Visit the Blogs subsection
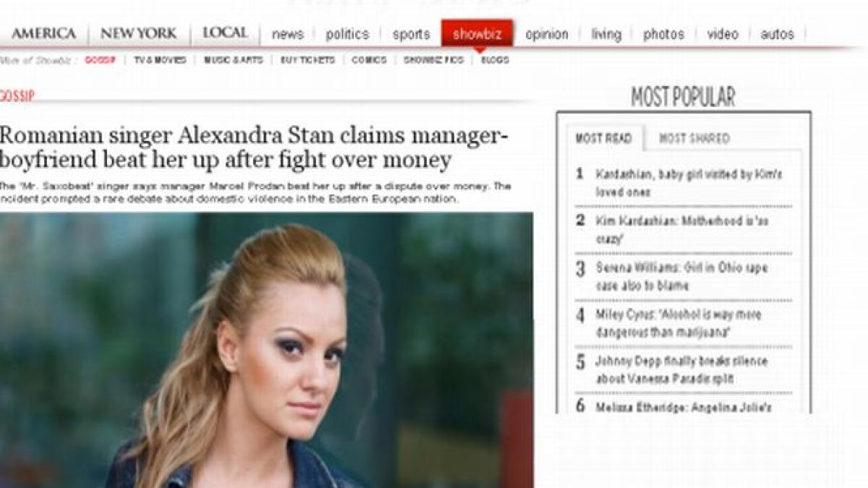This screenshot has height=488, width=868. click(495, 60)
